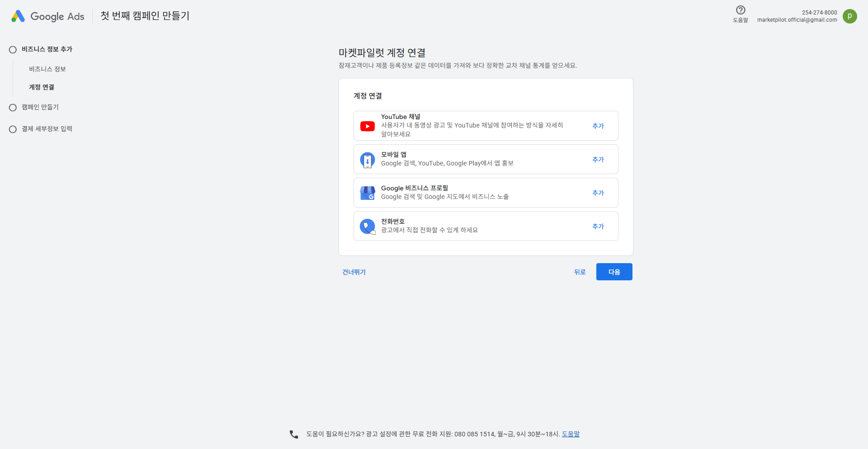This screenshot has height=449, width=868.
Task: Click the 모바일 앱 title text
Action: pyautogui.click(x=394, y=155)
